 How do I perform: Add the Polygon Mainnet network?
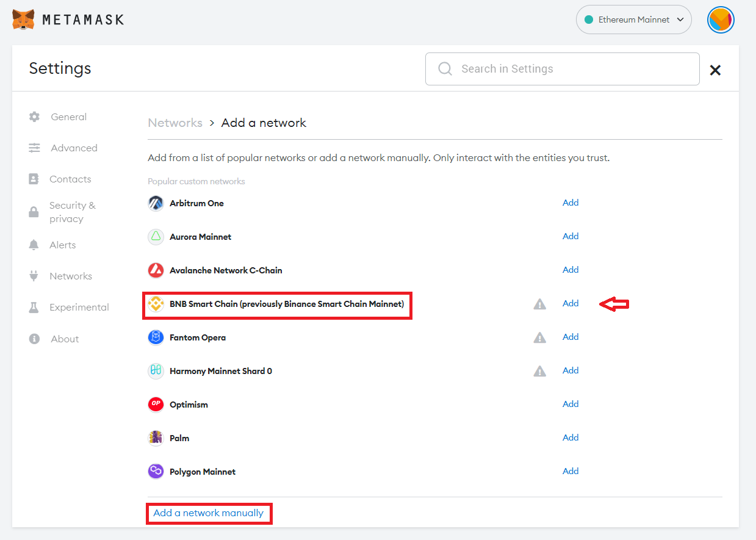tap(571, 471)
